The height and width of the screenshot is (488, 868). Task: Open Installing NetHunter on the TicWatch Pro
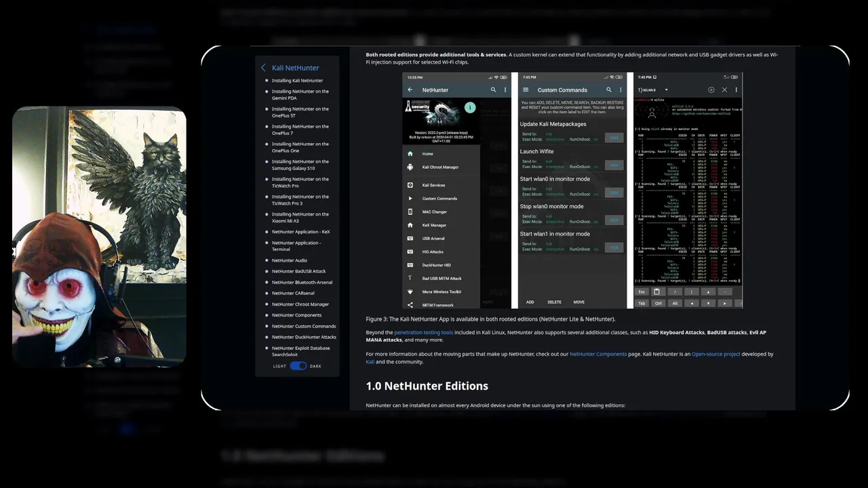[x=300, y=182]
